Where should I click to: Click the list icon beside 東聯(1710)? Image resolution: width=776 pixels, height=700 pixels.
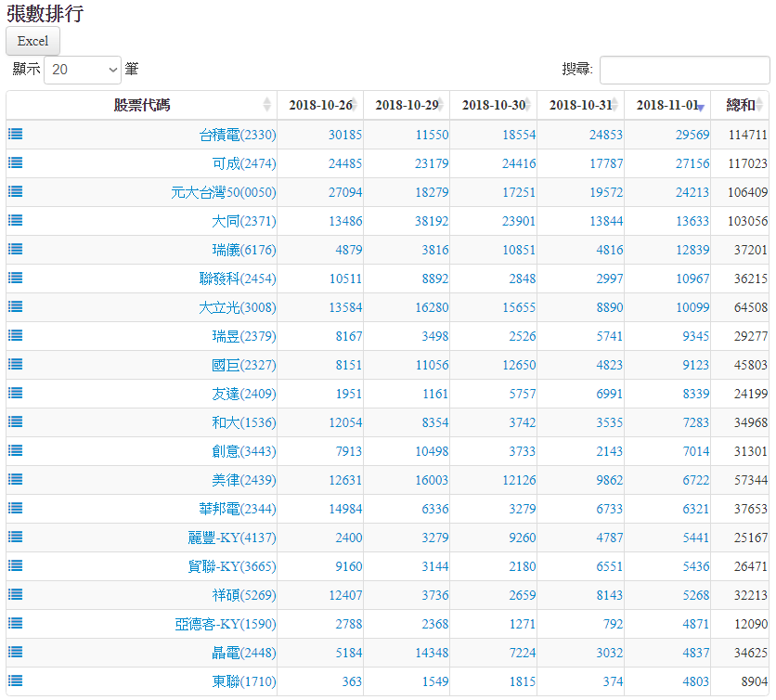click(x=15, y=681)
